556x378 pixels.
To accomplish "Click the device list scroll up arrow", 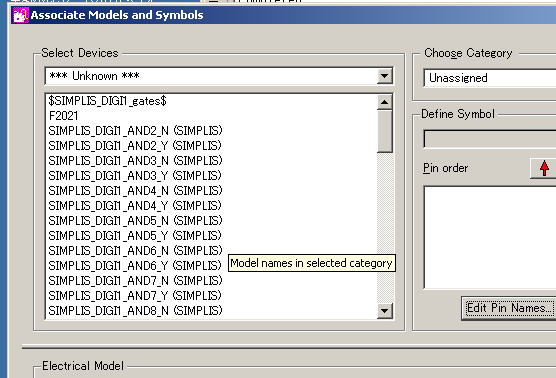I will [385, 102].
